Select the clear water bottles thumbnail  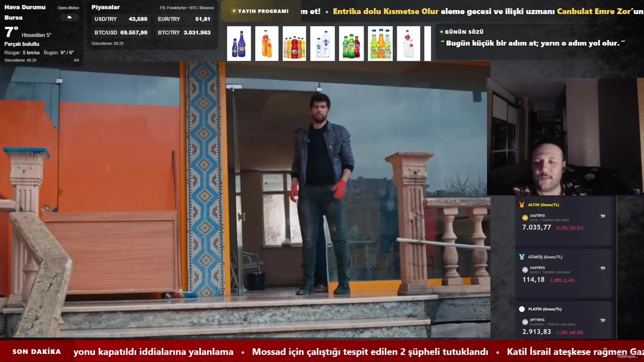point(323,44)
